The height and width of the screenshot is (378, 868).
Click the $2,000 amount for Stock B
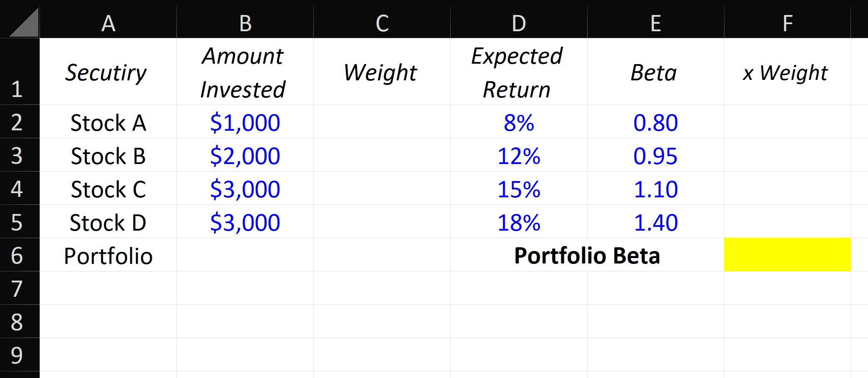(245, 156)
